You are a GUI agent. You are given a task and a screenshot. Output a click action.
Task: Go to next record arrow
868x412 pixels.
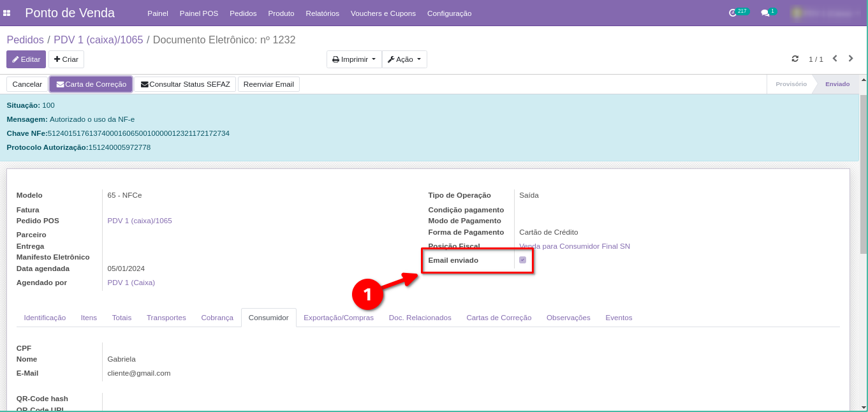coord(851,59)
